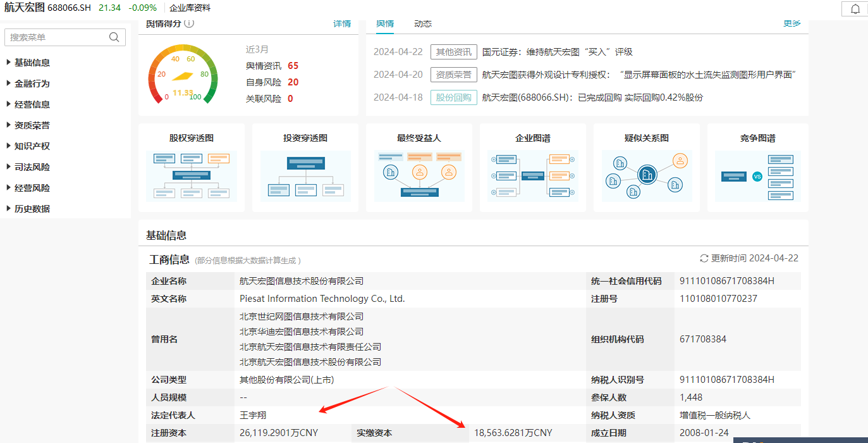Image resolution: width=868 pixels, height=443 pixels.
Task: Open the 疑似关系图 chart
Action: (x=646, y=168)
